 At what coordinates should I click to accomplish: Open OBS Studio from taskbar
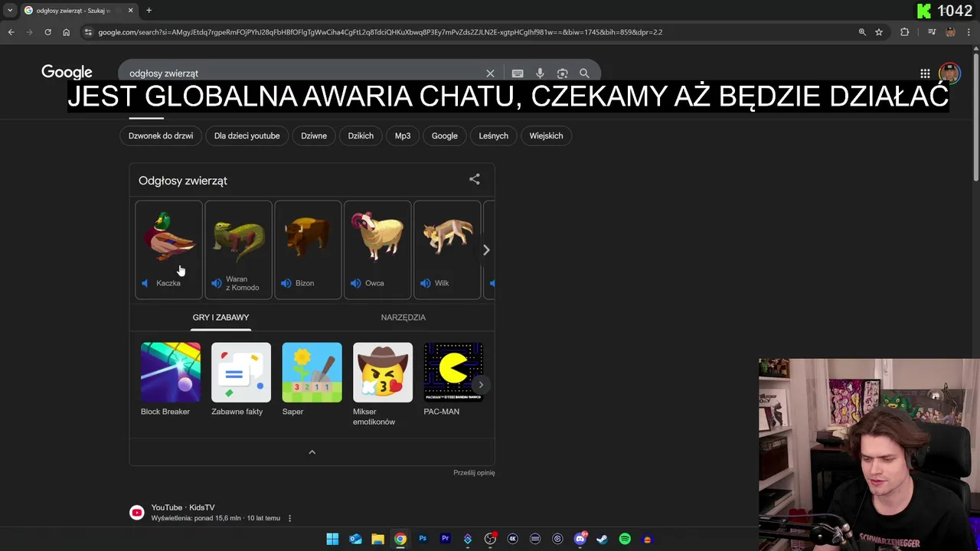(490, 539)
